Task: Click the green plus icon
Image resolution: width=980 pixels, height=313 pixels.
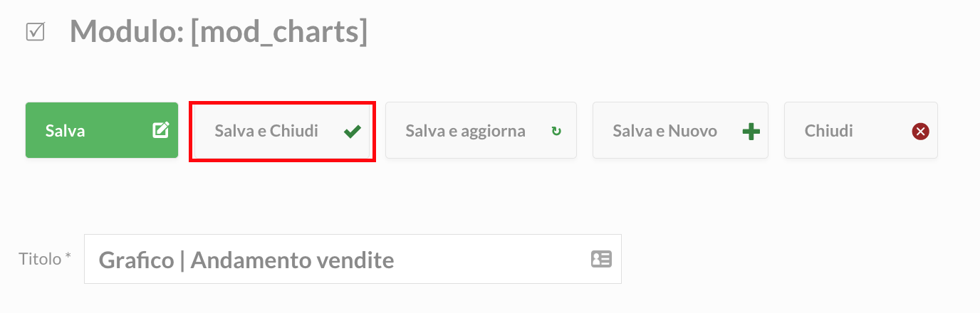Action: click(x=751, y=131)
